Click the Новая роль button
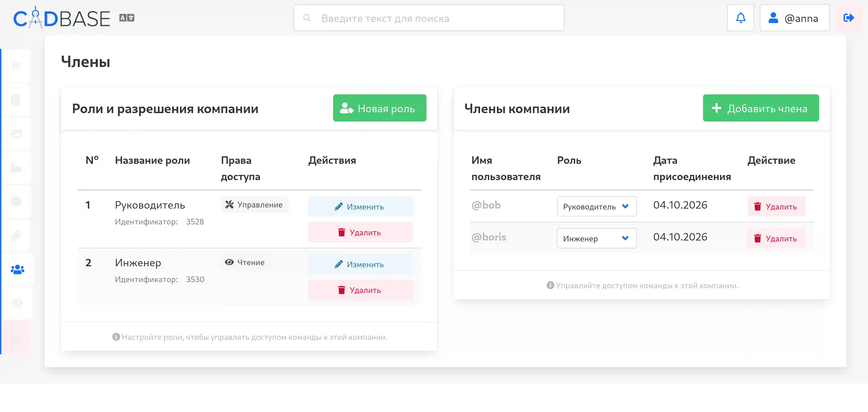The height and width of the screenshot is (412, 868). pyautogui.click(x=380, y=108)
